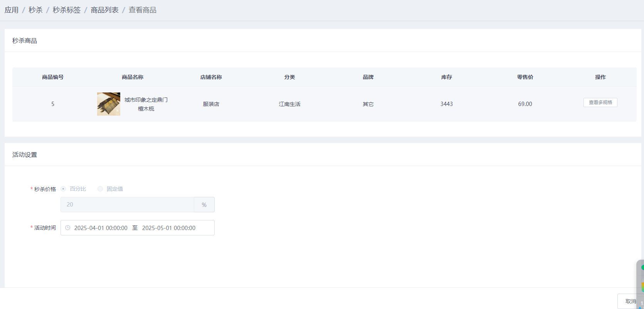Screen dimensions: 644x309
Task: Open the start date 2025-04-01 picker
Action: pyautogui.click(x=101, y=228)
